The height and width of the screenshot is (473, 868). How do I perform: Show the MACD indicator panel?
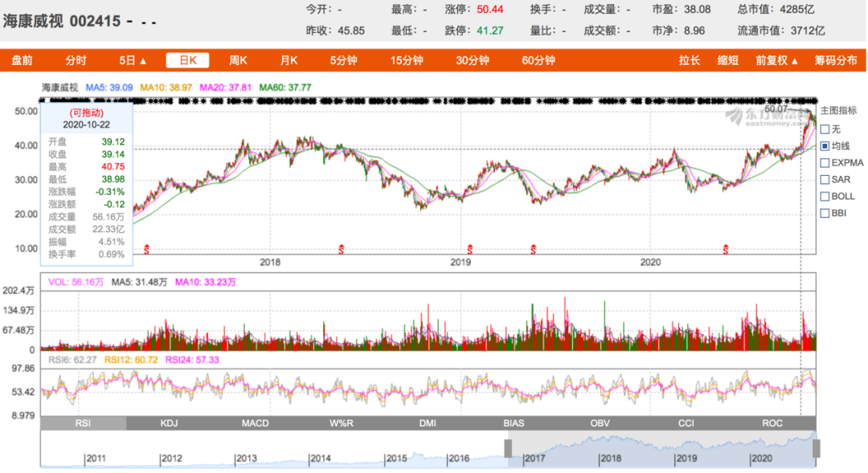(x=256, y=423)
